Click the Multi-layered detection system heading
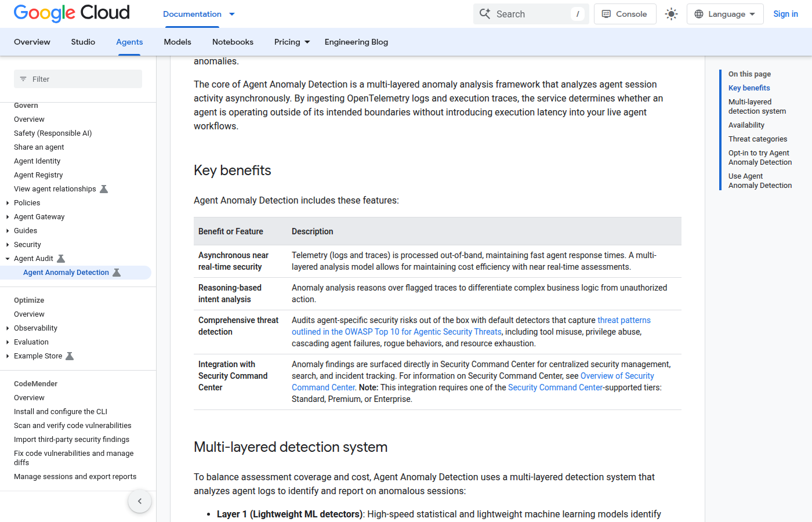 click(291, 447)
